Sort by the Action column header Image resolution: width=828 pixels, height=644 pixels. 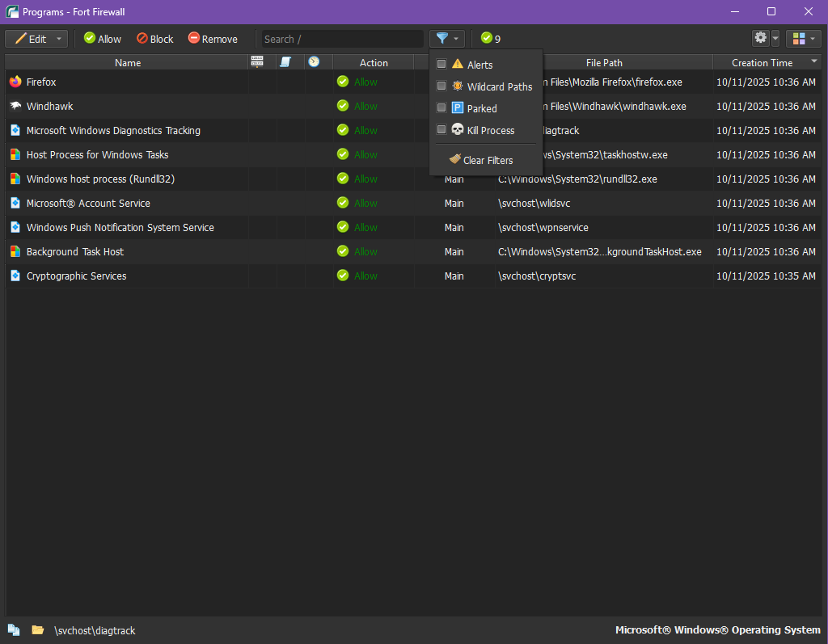coord(374,62)
